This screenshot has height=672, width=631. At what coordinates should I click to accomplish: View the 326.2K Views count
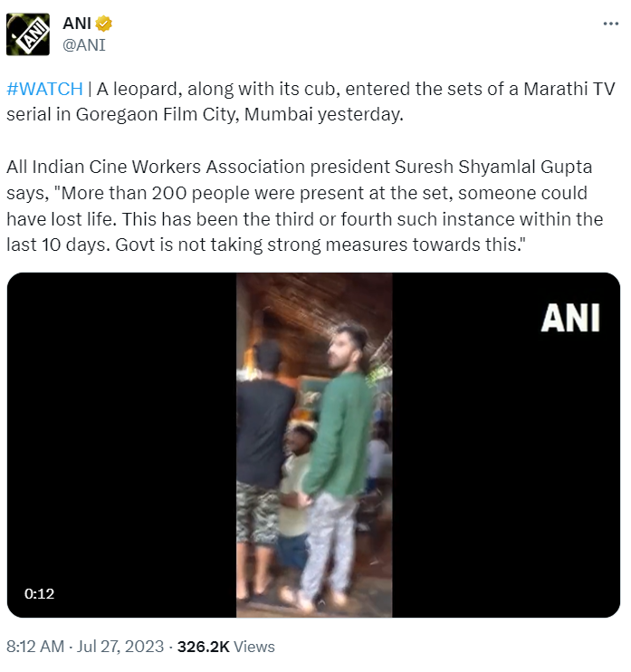226,647
